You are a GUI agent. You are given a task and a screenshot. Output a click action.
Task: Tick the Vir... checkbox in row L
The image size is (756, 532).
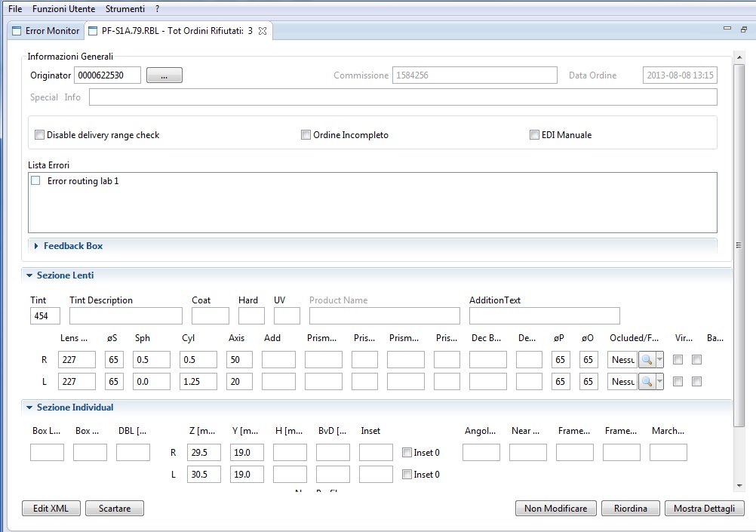point(678,382)
